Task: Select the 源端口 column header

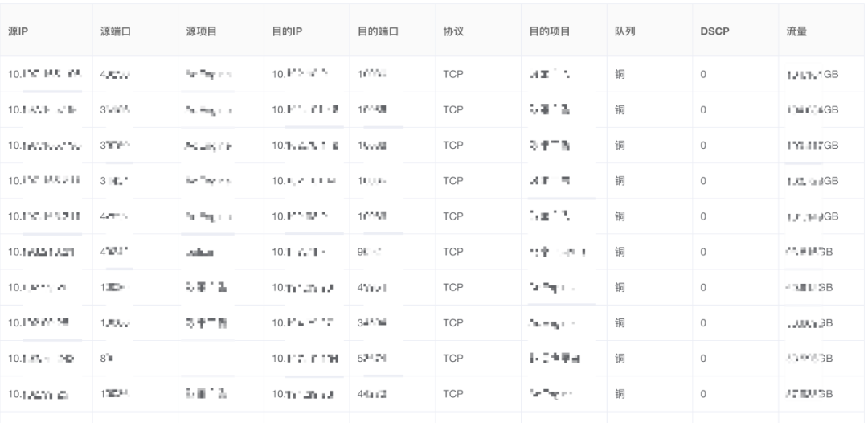Action: click(115, 31)
